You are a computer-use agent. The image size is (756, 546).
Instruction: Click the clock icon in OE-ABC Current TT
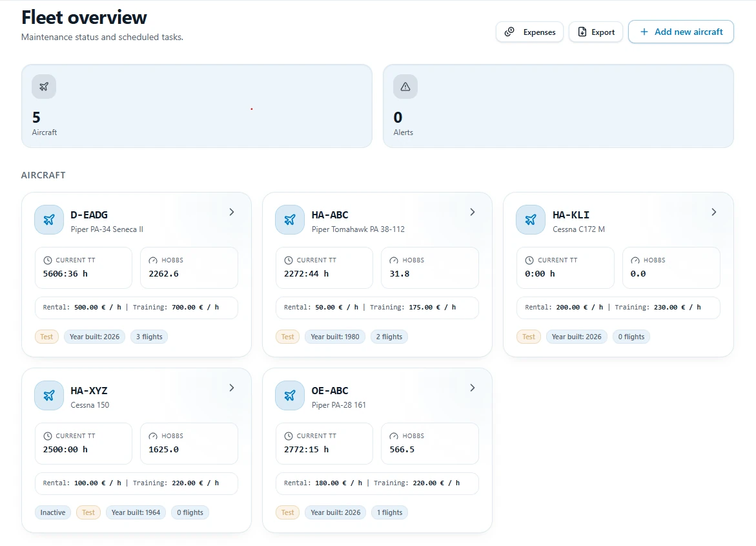pos(289,436)
